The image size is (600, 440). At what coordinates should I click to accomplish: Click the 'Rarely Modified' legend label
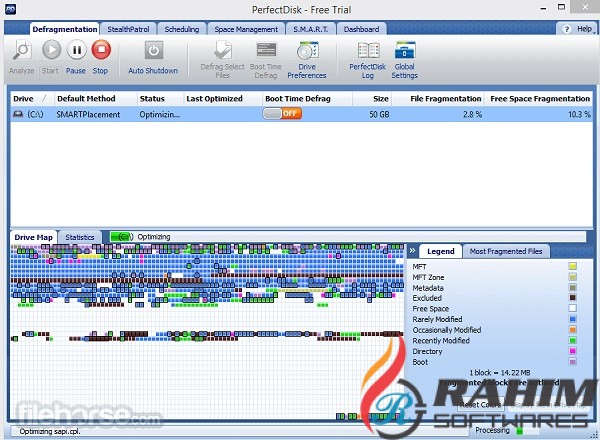pos(437,319)
